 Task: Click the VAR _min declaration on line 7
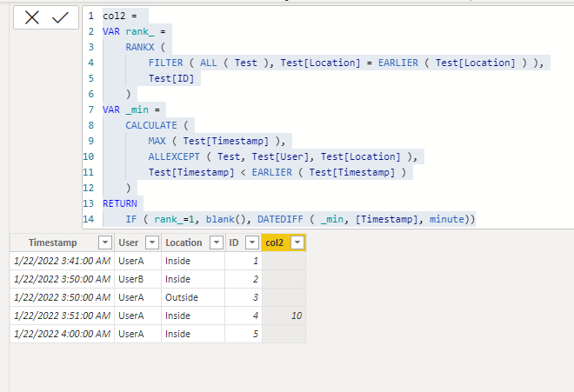[x=131, y=110]
